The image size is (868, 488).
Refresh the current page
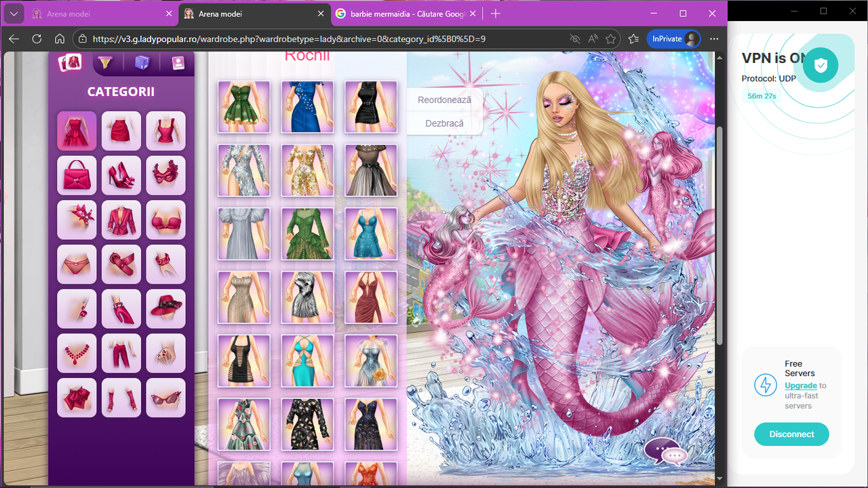37,39
